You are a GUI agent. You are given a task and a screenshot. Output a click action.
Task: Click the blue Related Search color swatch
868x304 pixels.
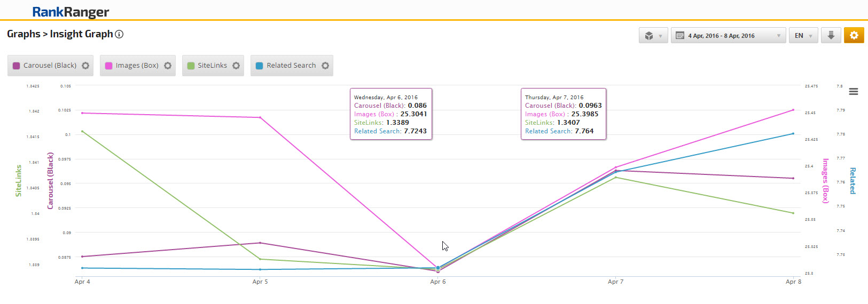(x=260, y=66)
